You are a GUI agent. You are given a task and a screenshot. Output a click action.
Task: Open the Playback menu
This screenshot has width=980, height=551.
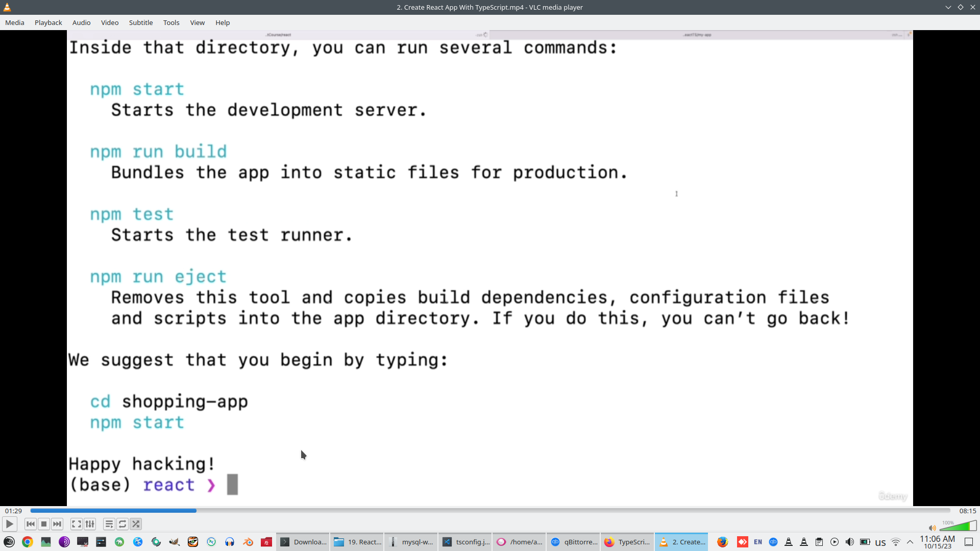point(48,22)
